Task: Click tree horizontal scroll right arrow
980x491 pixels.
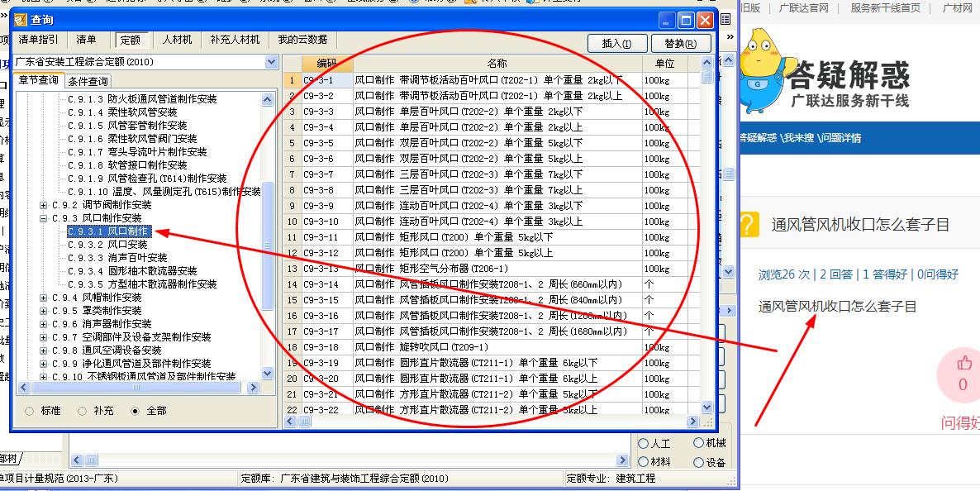Action: 253,388
